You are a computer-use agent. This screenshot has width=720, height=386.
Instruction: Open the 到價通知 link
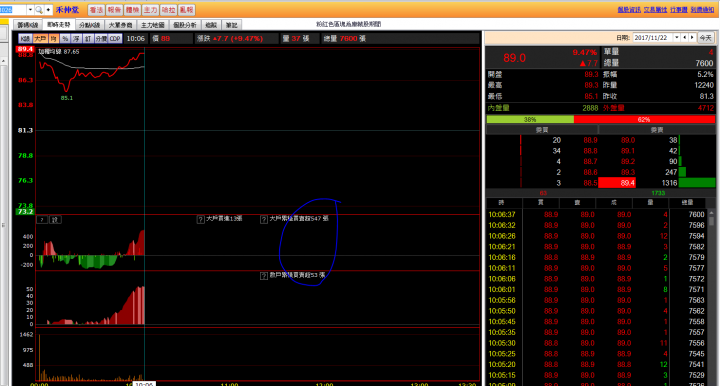[x=702, y=10]
